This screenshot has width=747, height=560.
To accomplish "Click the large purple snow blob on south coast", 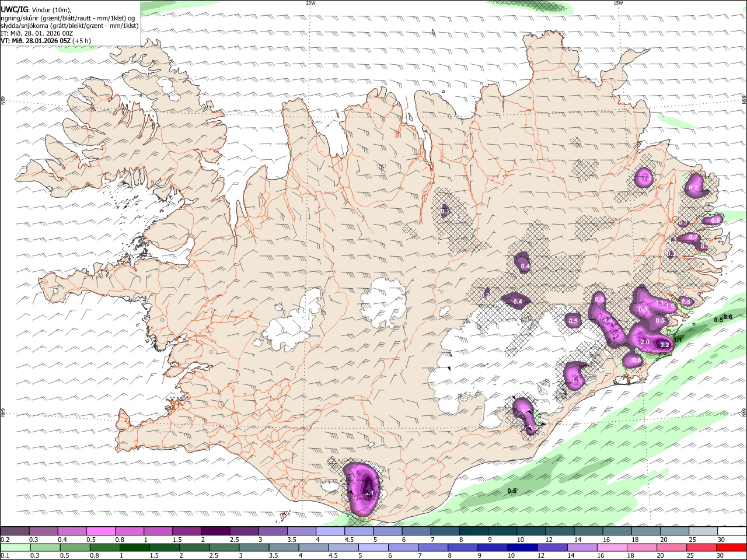I will coord(362,489).
